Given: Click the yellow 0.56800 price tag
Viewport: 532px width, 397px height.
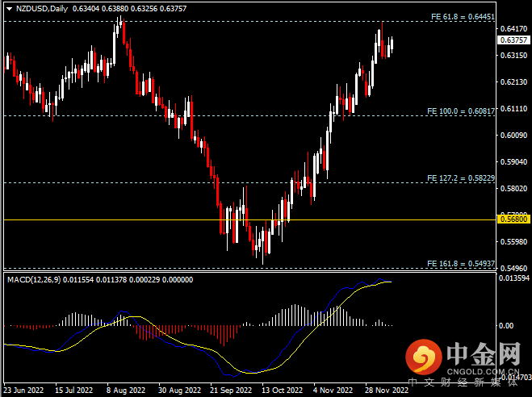Looking at the screenshot, I should (x=513, y=219).
